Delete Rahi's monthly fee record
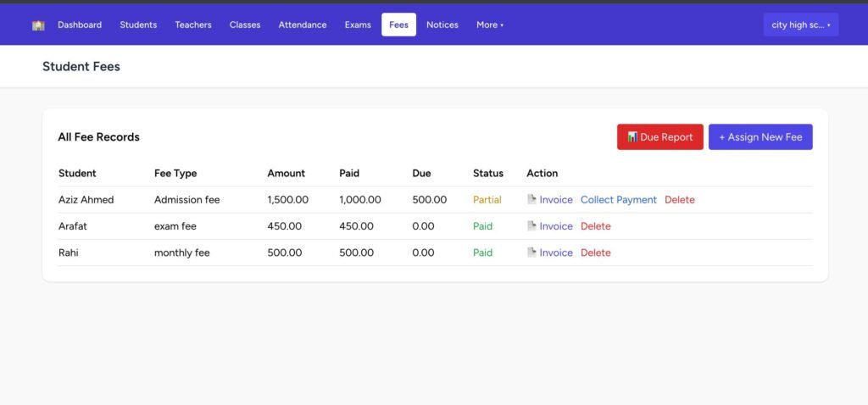 [x=596, y=252]
